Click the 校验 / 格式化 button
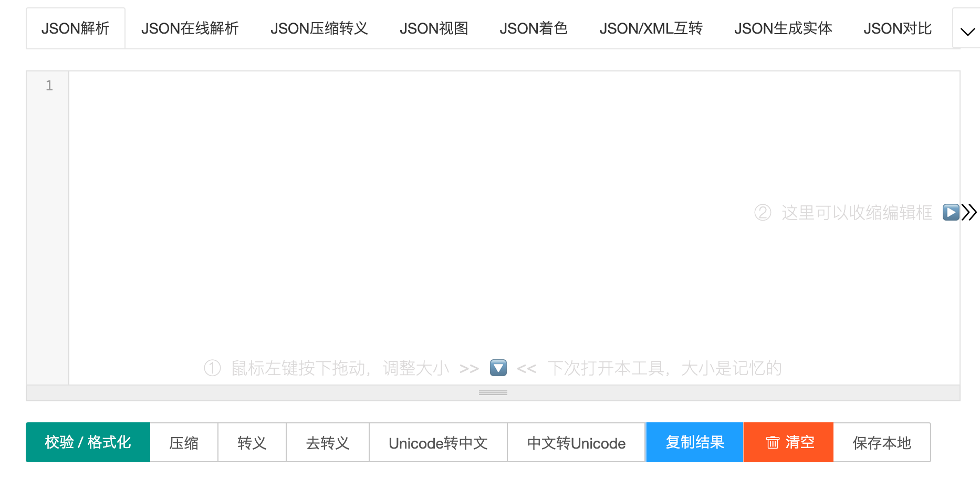 point(88,442)
